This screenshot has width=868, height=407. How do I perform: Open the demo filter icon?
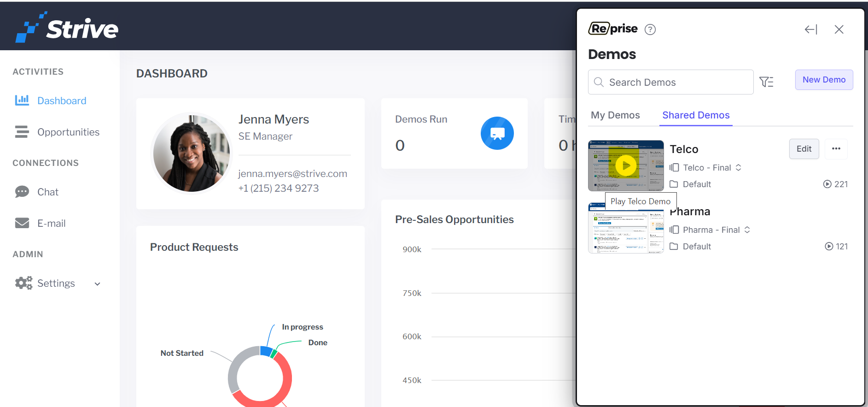(766, 82)
